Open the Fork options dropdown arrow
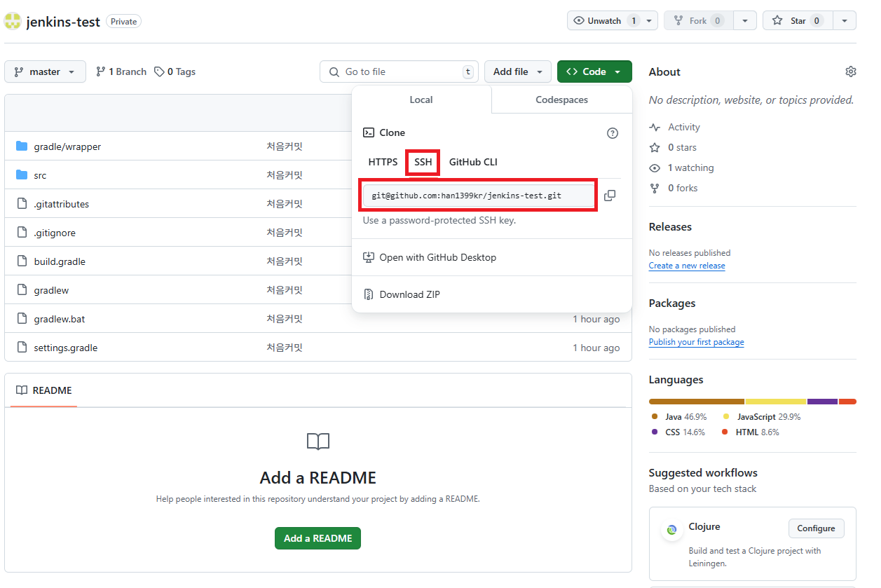881x588 pixels. pos(745,20)
